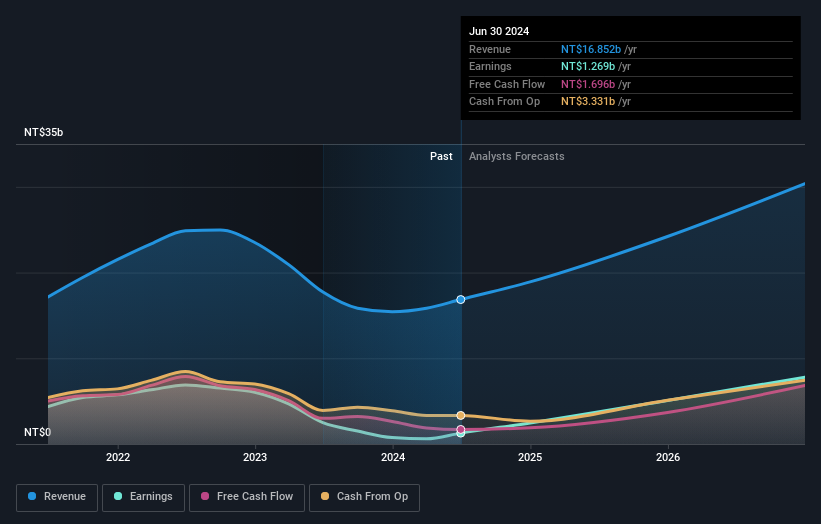The height and width of the screenshot is (524, 821).
Task: Click the Past section label
Action: tap(441, 157)
